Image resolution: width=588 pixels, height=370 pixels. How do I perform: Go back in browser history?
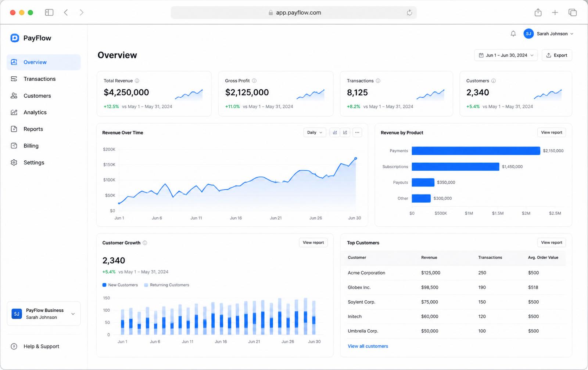[66, 12]
